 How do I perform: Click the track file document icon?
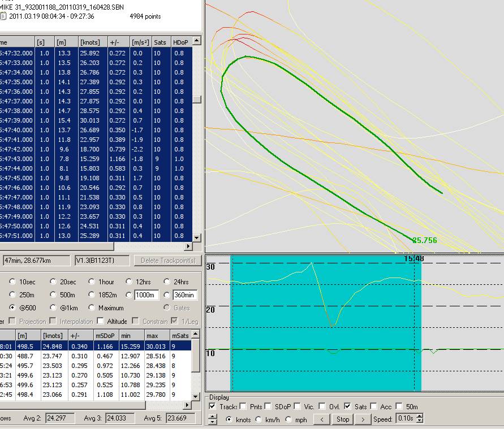[3, 16]
